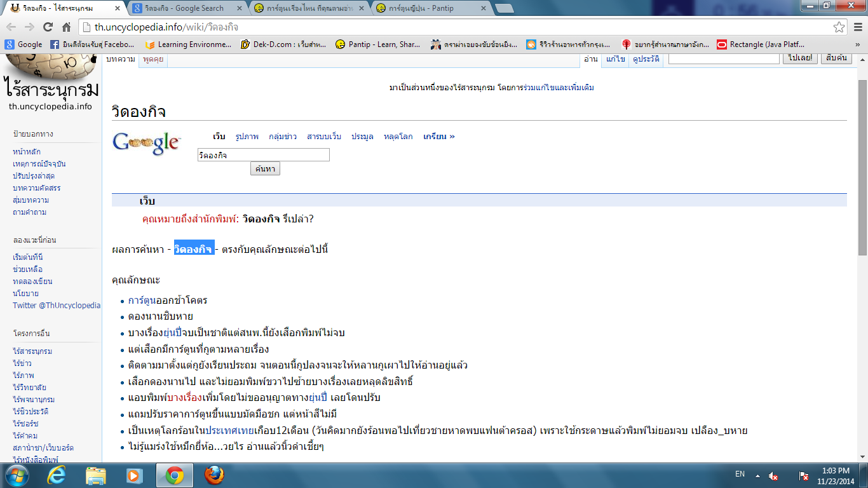Viewport: 868px width, 488px height.
Task: Click the scrollbar up arrow
Action: [x=863, y=59]
